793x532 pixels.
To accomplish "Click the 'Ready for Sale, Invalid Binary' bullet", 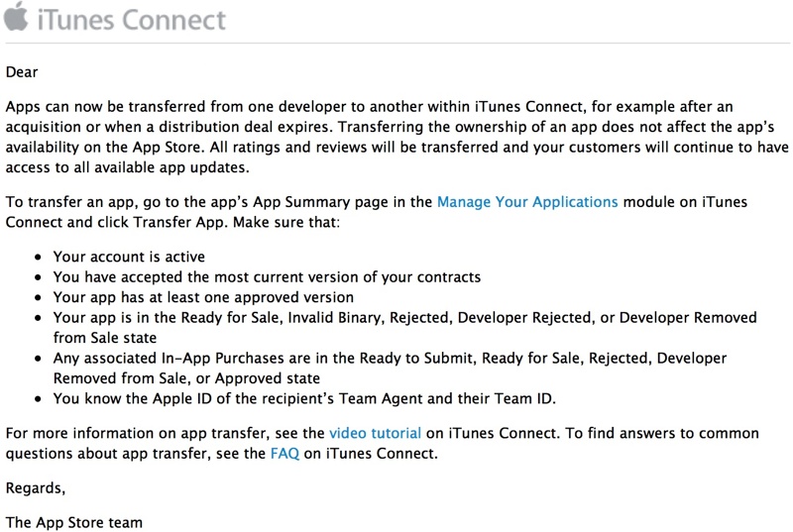I will click(x=405, y=327).
